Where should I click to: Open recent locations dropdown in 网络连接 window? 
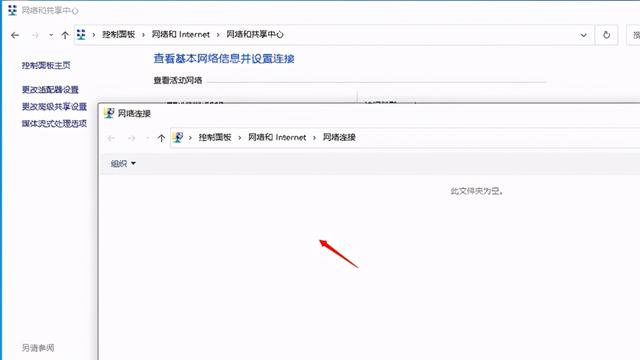147,138
